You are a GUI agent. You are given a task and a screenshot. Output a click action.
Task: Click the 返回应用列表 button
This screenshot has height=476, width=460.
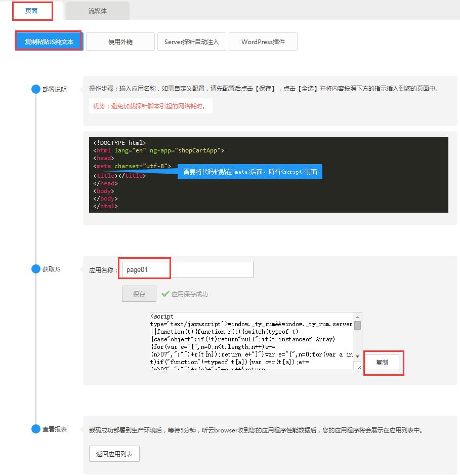pos(114,454)
